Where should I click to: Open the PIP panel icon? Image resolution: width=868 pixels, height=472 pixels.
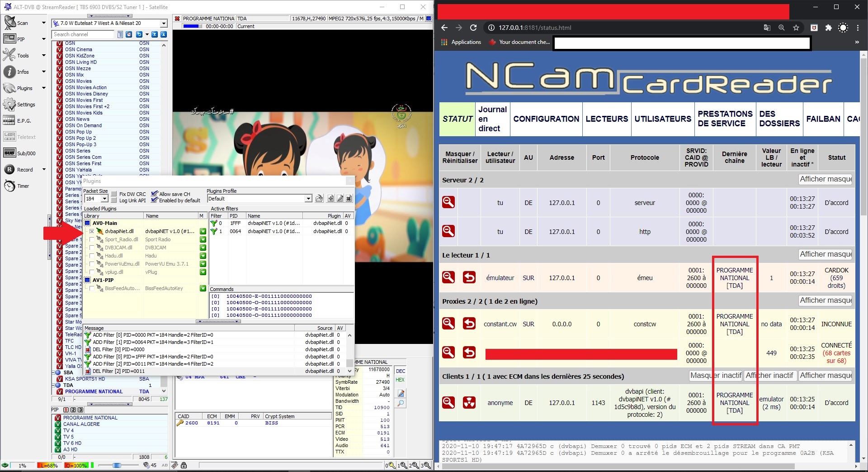[x=9, y=39]
